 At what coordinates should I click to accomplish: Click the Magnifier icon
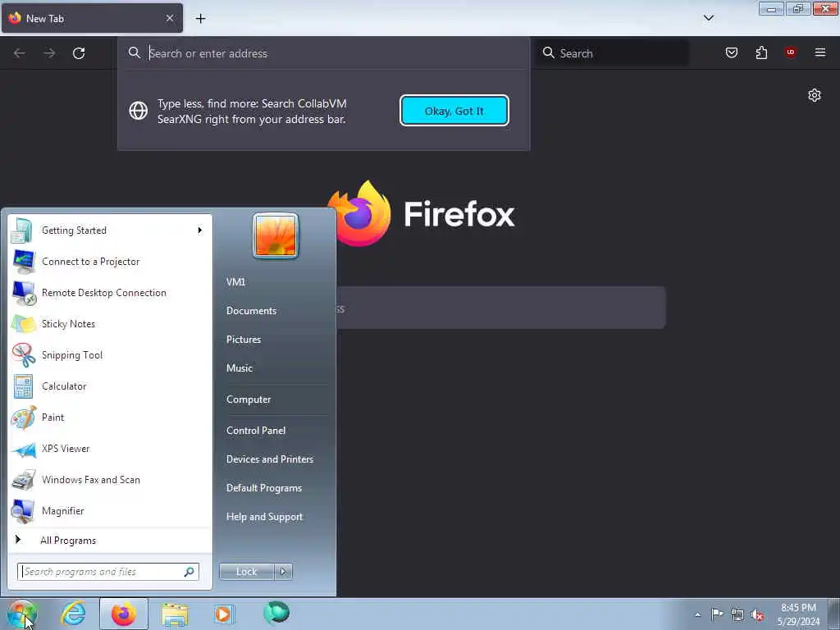(x=24, y=511)
